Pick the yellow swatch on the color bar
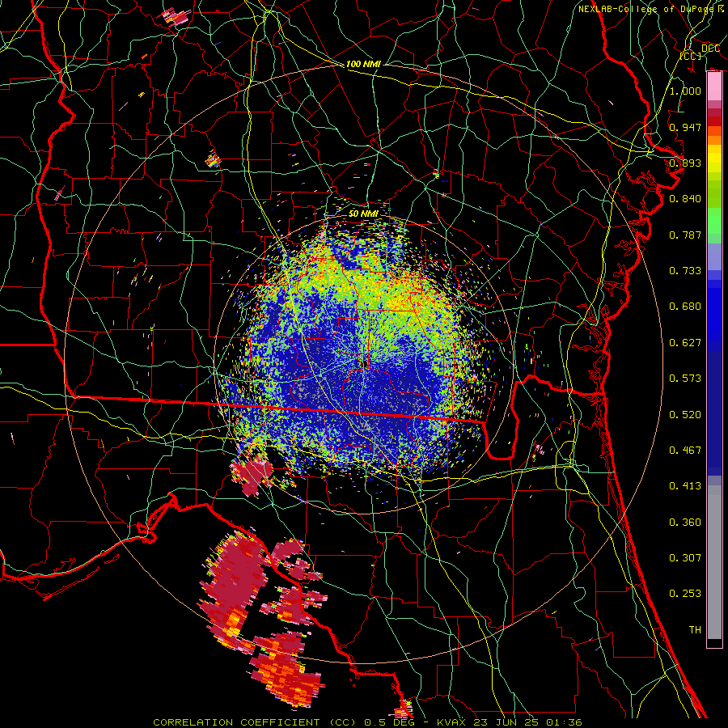 (714, 159)
